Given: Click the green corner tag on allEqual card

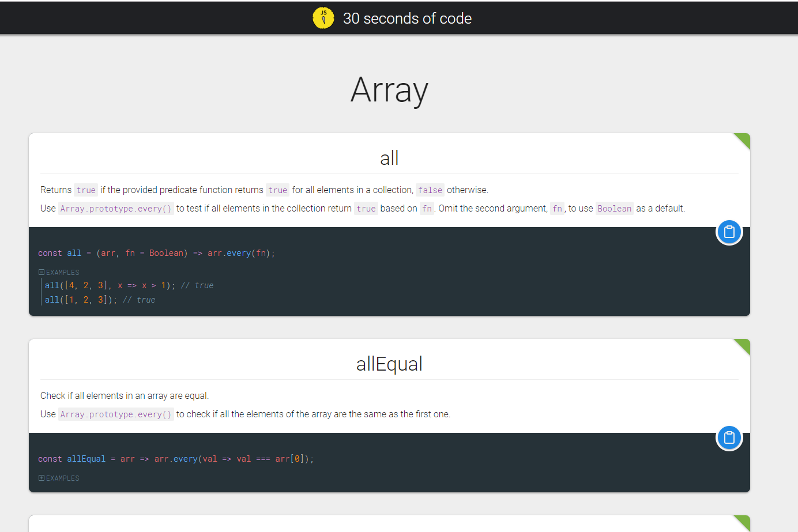Looking at the screenshot, I should (x=744, y=345).
